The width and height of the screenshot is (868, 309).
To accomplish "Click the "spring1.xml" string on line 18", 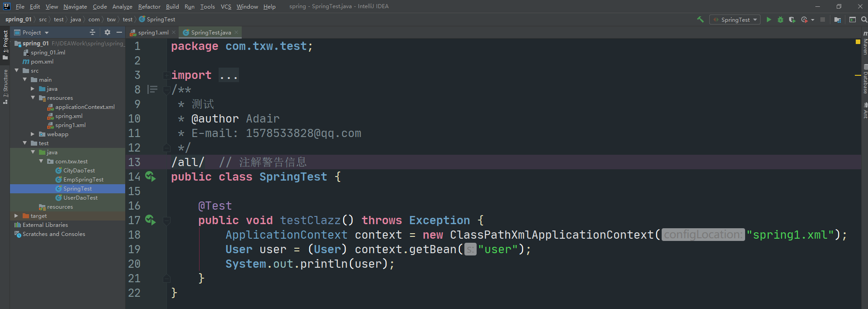I will coord(790,235).
